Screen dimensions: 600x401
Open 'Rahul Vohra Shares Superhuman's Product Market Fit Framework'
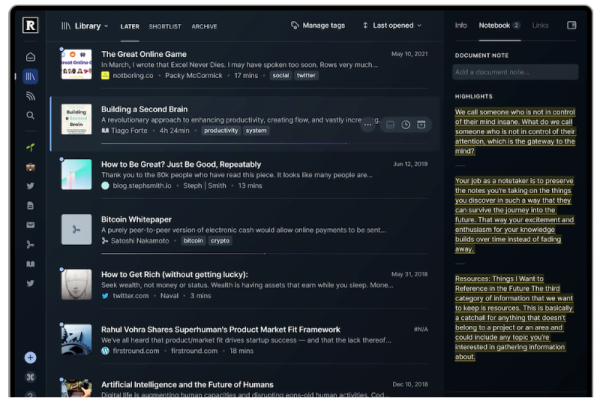[221, 329]
